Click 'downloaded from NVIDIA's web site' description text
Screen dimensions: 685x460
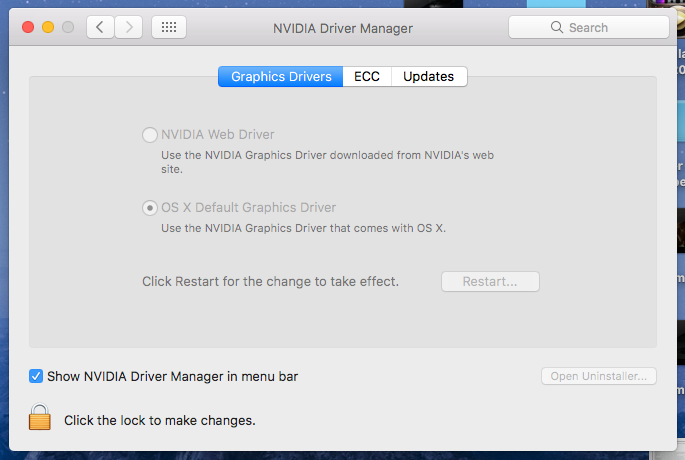pos(328,162)
